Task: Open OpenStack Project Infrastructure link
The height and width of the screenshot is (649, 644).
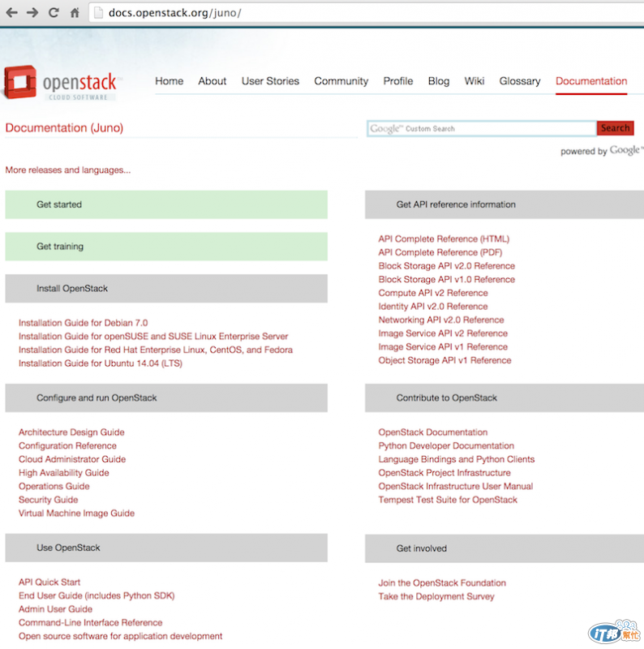Action: click(444, 473)
